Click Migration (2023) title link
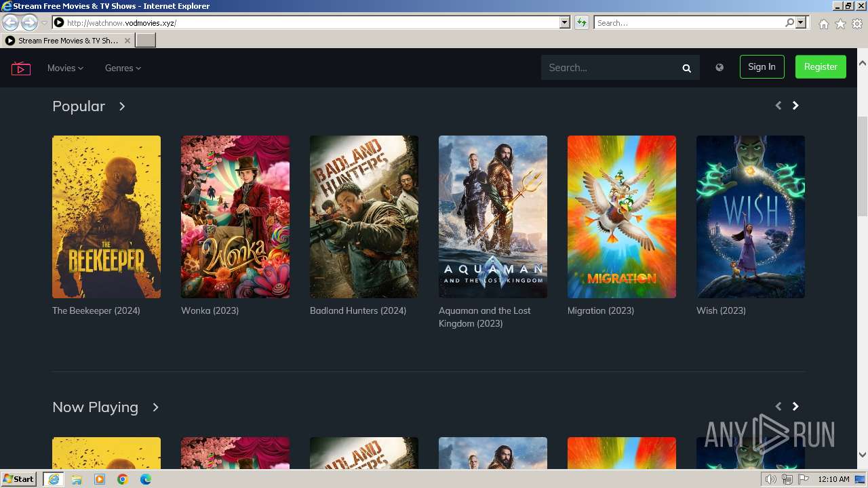The image size is (868, 488). [601, 310]
